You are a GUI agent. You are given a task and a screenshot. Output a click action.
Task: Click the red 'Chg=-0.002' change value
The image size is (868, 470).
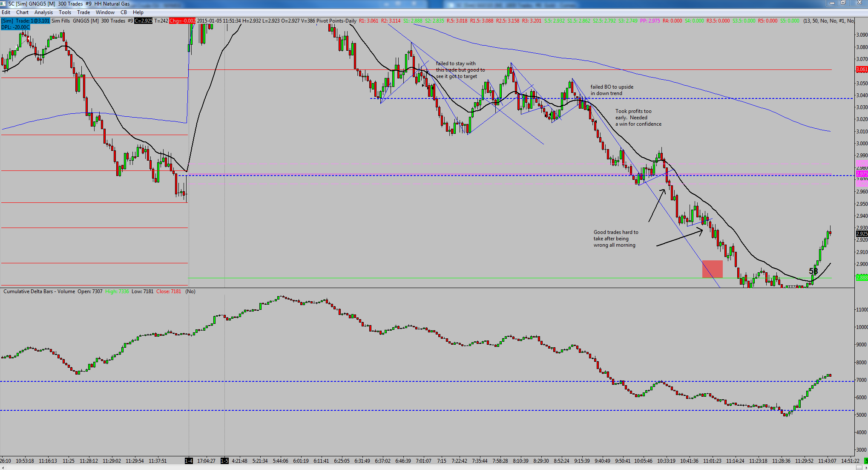click(182, 21)
